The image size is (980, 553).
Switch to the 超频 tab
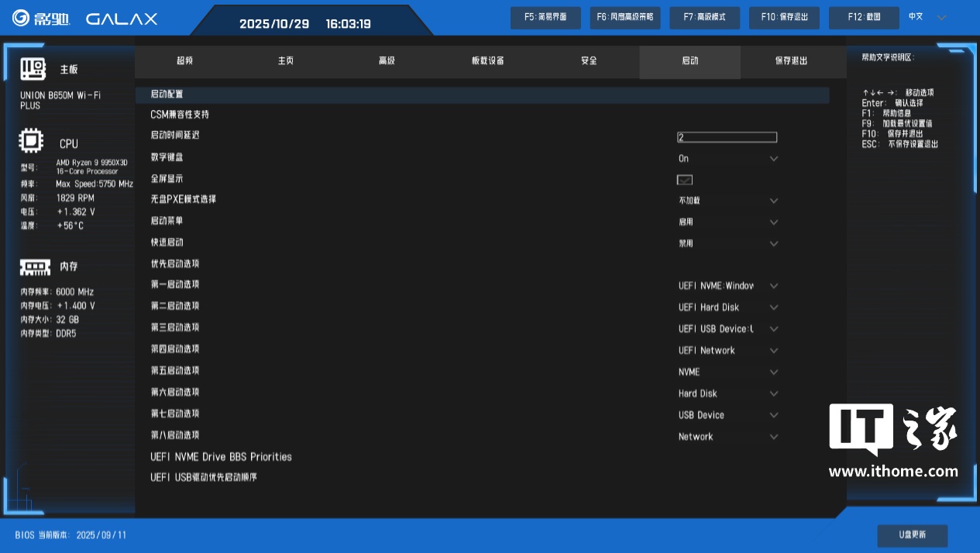point(184,61)
